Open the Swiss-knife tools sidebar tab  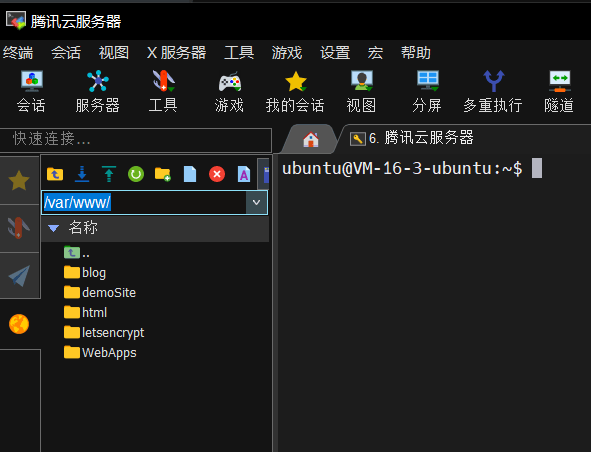pyautogui.click(x=19, y=228)
